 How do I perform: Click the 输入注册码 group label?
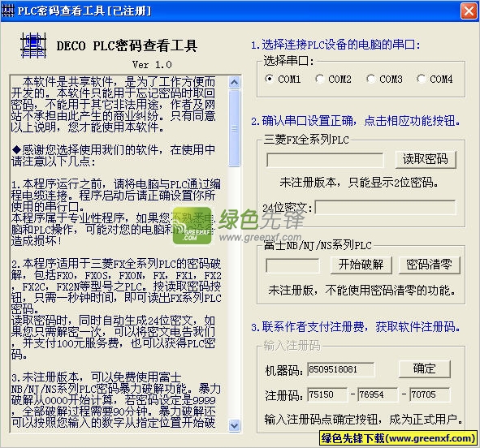tap(292, 346)
